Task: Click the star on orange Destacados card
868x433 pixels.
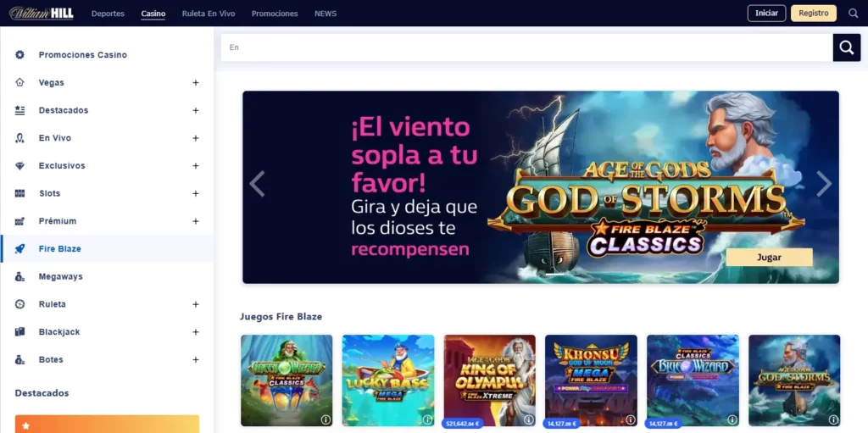Action: 26,426
